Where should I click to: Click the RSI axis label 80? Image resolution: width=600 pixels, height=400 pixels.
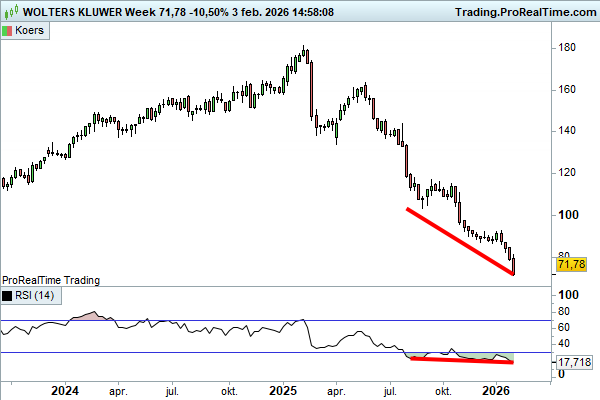coord(564,312)
